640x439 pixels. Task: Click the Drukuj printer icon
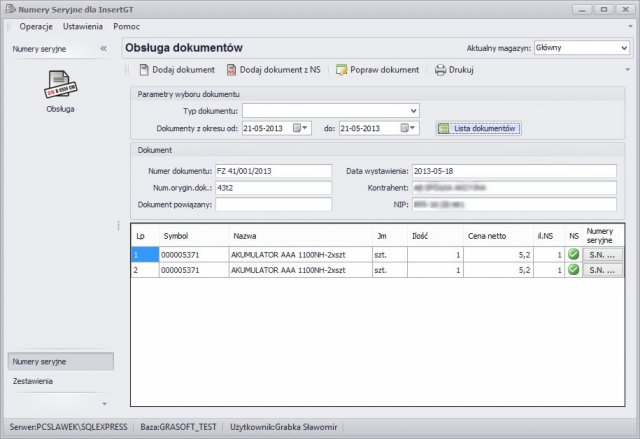point(440,70)
